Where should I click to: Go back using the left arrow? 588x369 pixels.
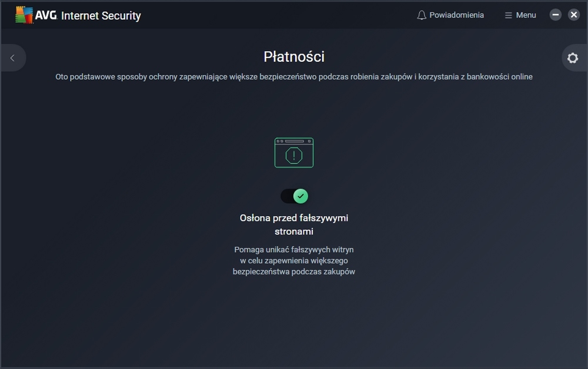12,58
